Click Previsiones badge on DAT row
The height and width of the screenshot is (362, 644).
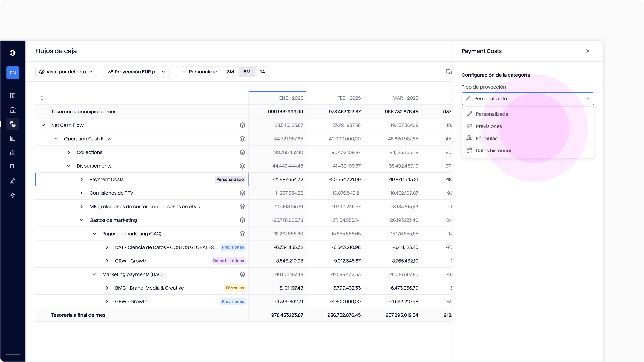pyautogui.click(x=233, y=247)
